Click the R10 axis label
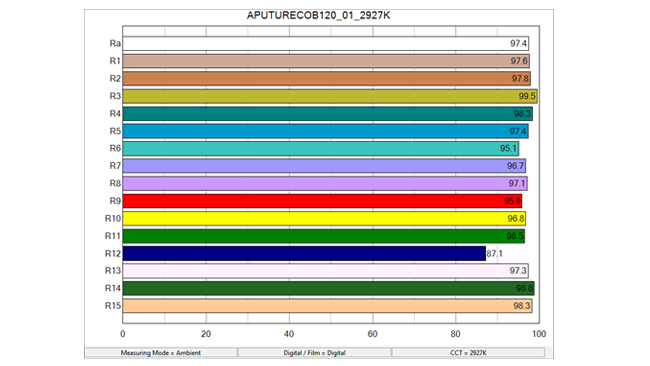Screen dimensions: 650x366 coord(113,218)
